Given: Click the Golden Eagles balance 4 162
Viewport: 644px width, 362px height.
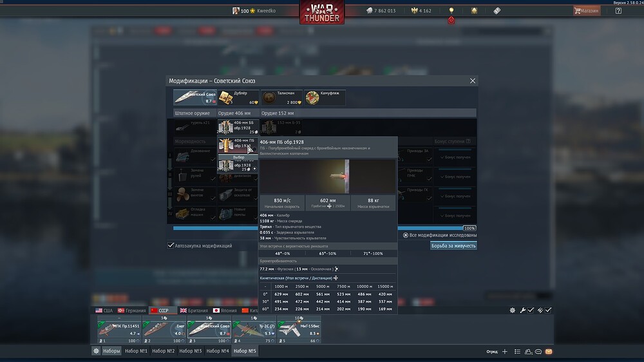Looking at the screenshot, I should 421,11.
